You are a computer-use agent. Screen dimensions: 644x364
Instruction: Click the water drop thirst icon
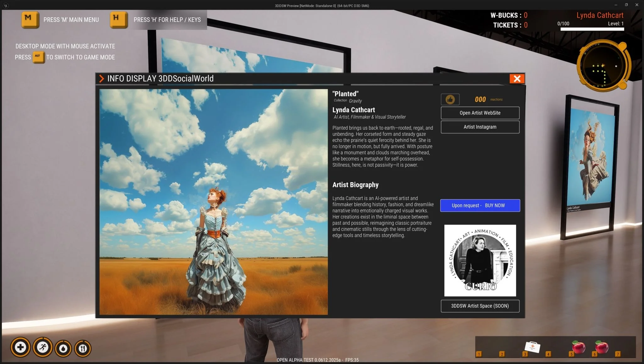click(63, 348)
